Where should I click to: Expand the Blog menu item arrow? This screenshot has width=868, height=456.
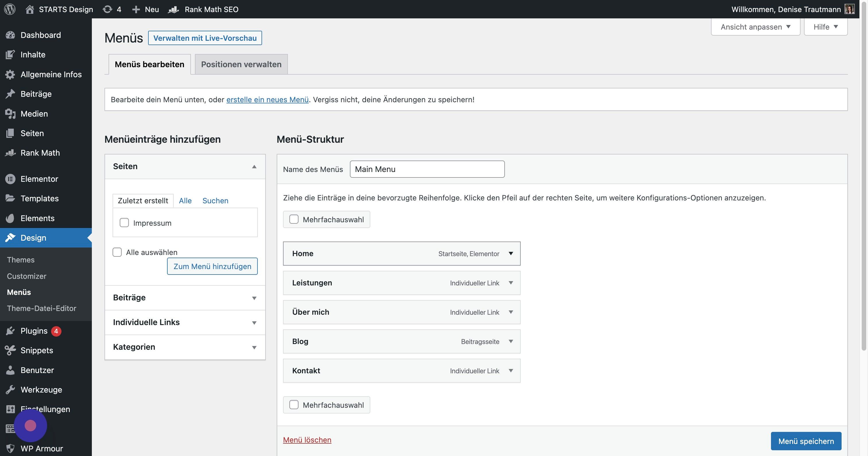[511, 341]
